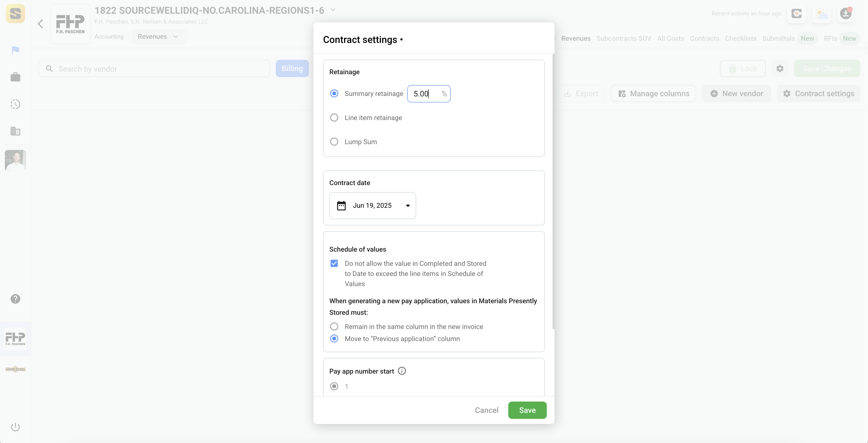Toggle the Do not allow value to exceed checkbox

[334, 263]
